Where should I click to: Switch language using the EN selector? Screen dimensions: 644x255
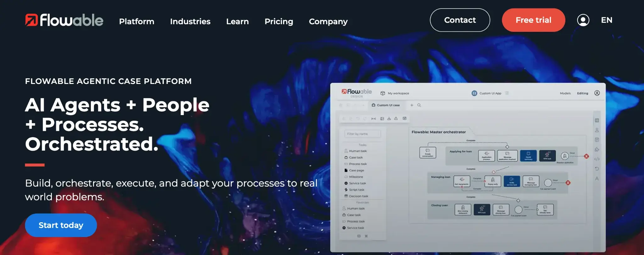pos(607,20)
